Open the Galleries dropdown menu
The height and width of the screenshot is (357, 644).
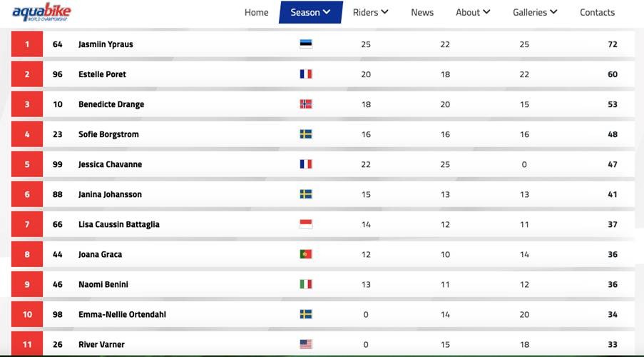535,12
